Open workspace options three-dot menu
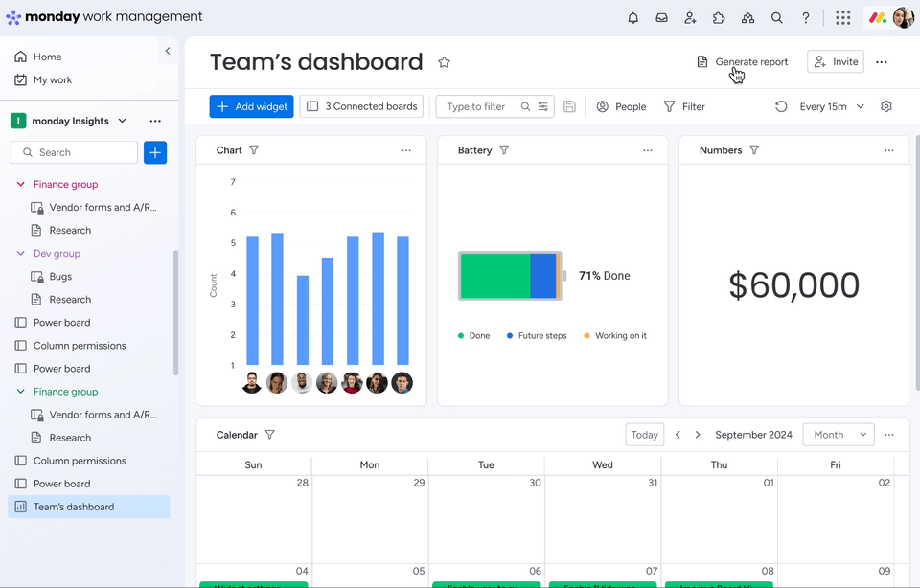This screenshot has height=588, width=920. click(x=155, y=122)
